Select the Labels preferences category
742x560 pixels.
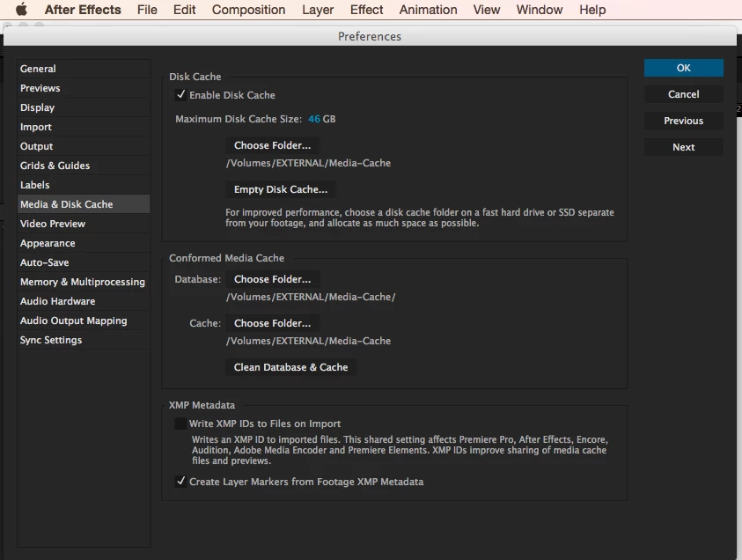coord(84,185)
